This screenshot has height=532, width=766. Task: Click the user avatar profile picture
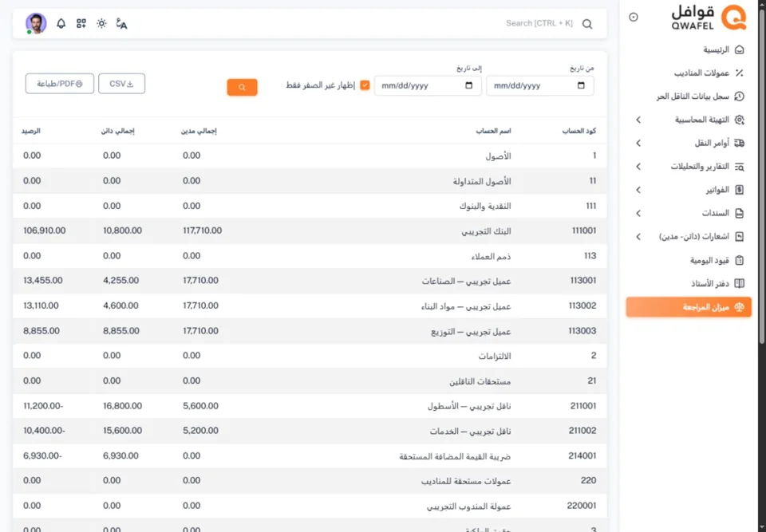click(36, 23)
